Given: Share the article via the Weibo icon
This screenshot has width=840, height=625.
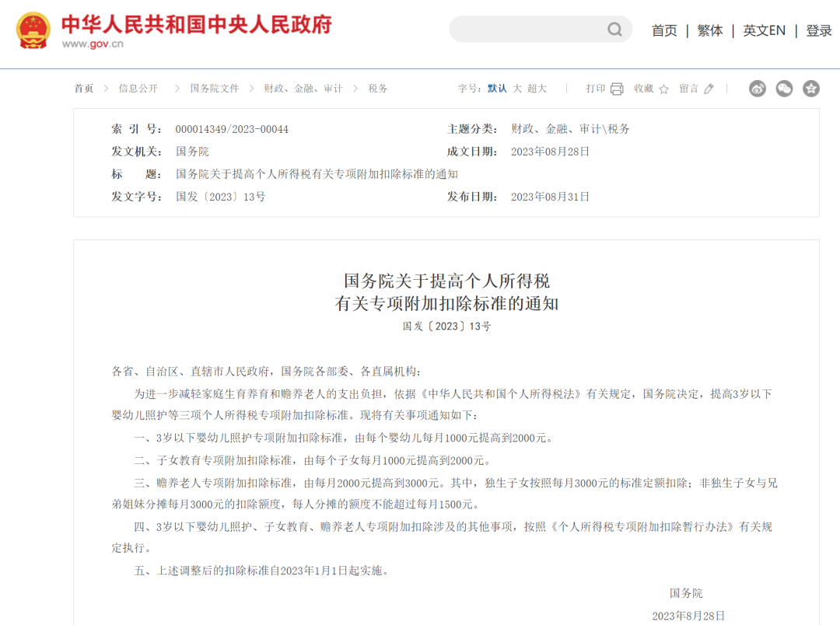Looking at the screenshot, I should click(757, 89).
